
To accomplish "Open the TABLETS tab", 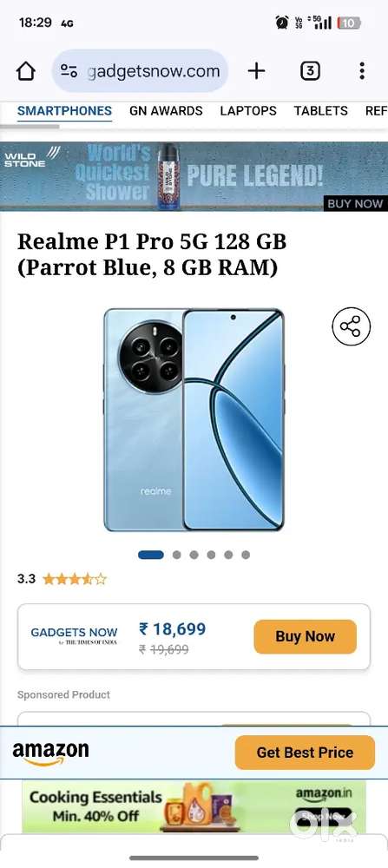I will [321, 111].
